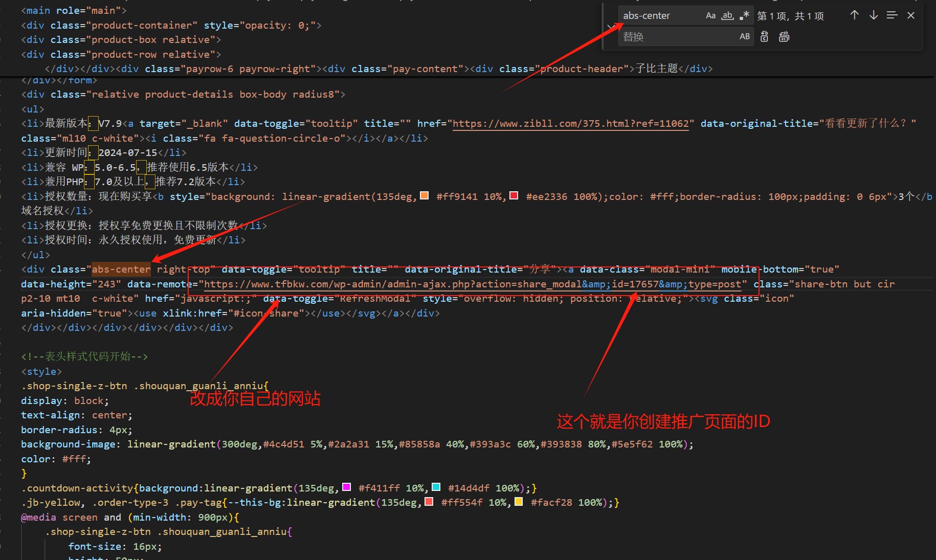
Task: Enable regular expression search option
Action: [x=744, y=15]
